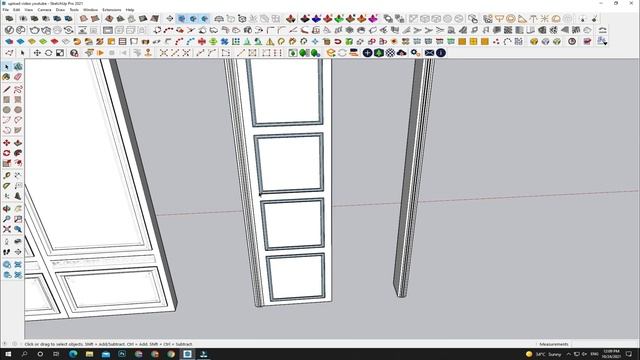640x360 pixels.
Task: Open the Edit menu
Action: tap(16, 10)
